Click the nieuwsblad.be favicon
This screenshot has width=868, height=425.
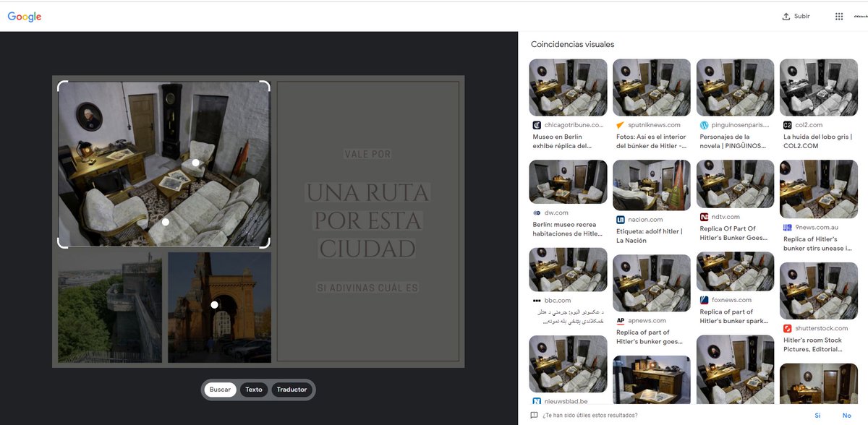(x=537, y=401)
